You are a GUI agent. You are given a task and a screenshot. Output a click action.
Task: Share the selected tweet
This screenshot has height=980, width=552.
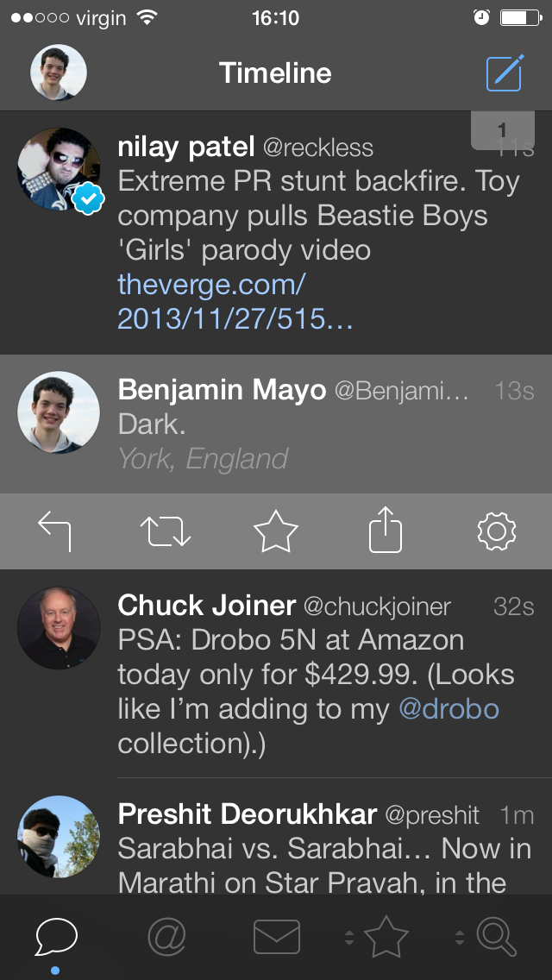386,530
